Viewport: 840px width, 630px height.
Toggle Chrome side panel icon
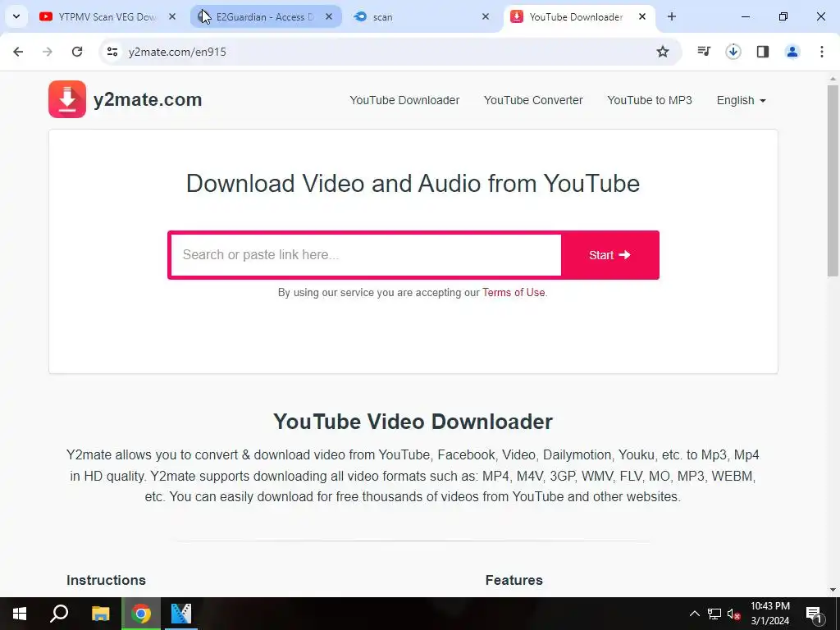tap(762, 52)
